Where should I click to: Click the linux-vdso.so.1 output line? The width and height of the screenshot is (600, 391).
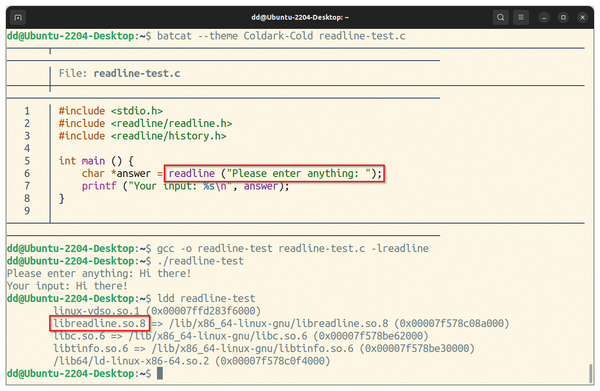[157, 311]
